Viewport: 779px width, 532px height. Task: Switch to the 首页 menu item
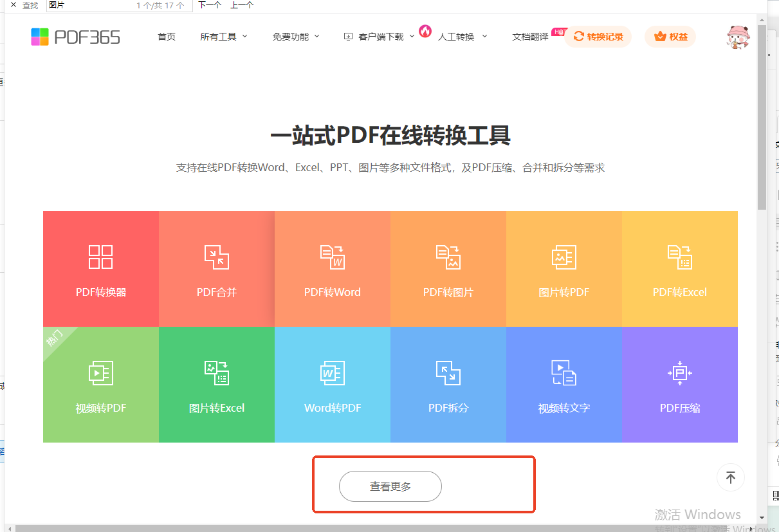(x=166, y=37)
